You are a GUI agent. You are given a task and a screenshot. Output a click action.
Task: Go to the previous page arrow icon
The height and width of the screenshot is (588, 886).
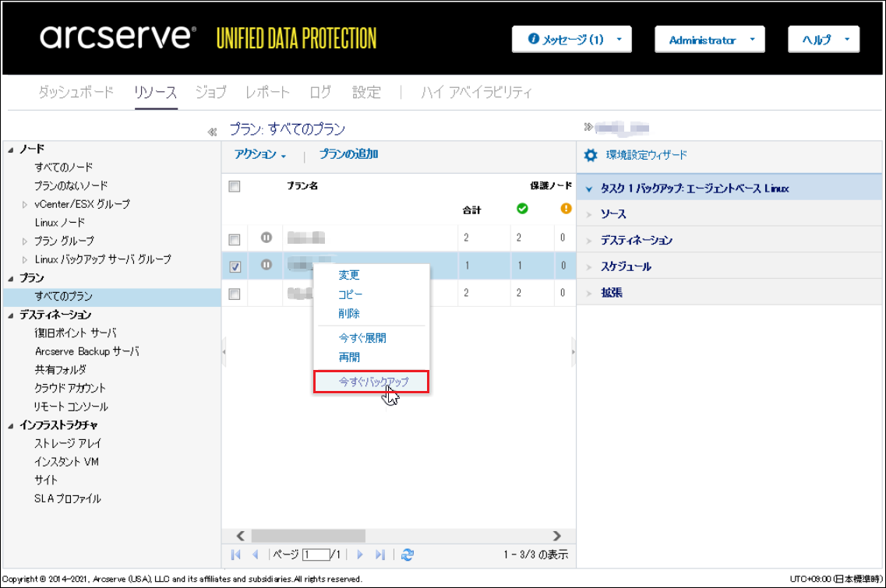pos(256,555)
